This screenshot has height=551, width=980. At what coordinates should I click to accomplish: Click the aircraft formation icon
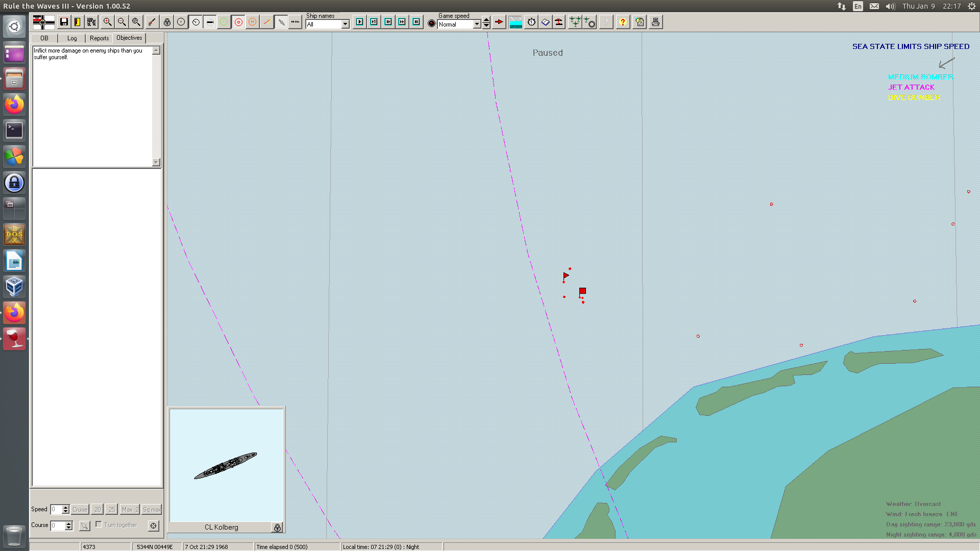(575, 22)
